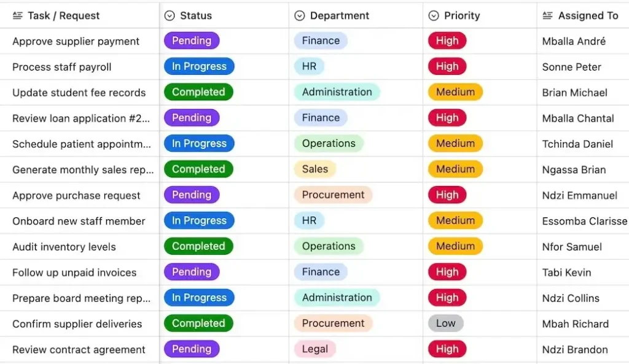
Task: Click In Progress status for Onboard new staff member
Action: [x=199, y=221]
